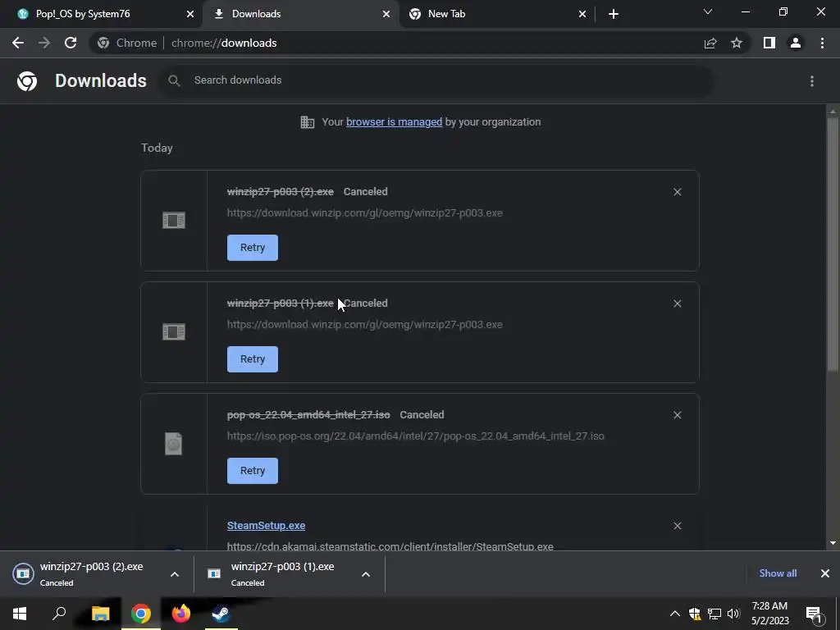
Task: Retry the pop-os_22.04 iso download
Action: pos(253,470)
